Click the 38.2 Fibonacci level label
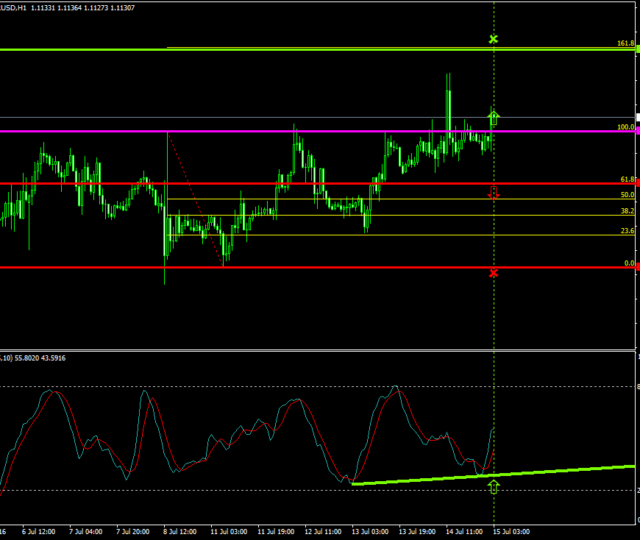The width and height of the screenshot is (640, 540). click(627, 211)
